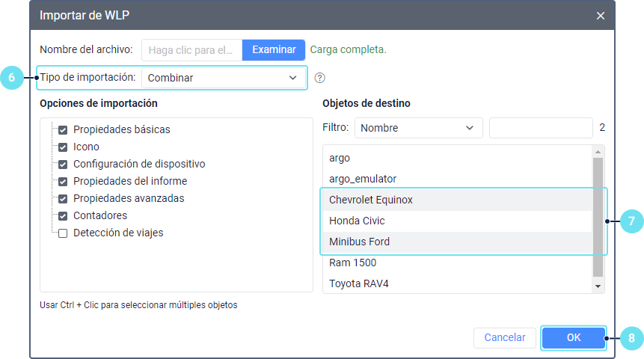644x359 pixels.
Task: Click the help question mark icon
Action: [320, 78]
